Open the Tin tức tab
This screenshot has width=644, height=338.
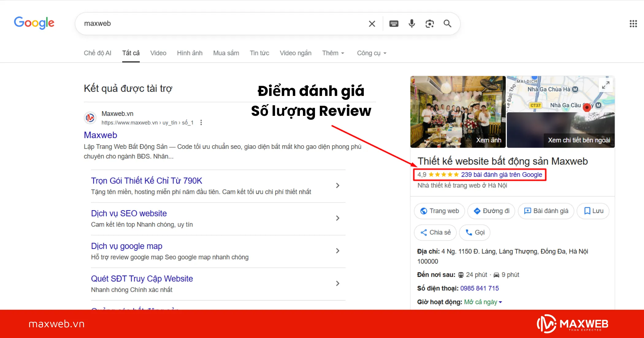pos(259,53)
